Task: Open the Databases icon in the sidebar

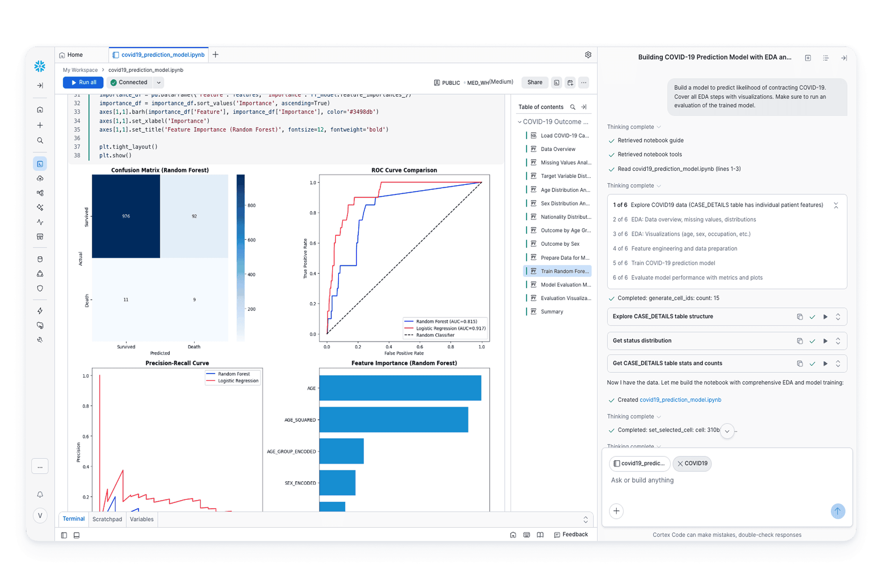Action: click(x=40, y=259)
